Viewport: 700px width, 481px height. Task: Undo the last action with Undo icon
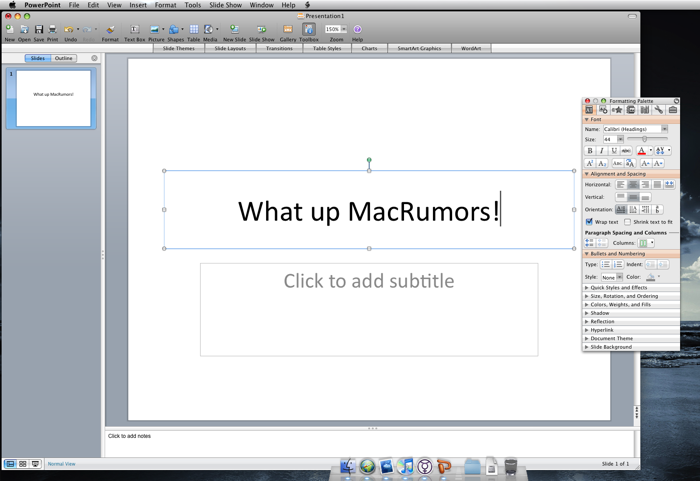[68, 29]
